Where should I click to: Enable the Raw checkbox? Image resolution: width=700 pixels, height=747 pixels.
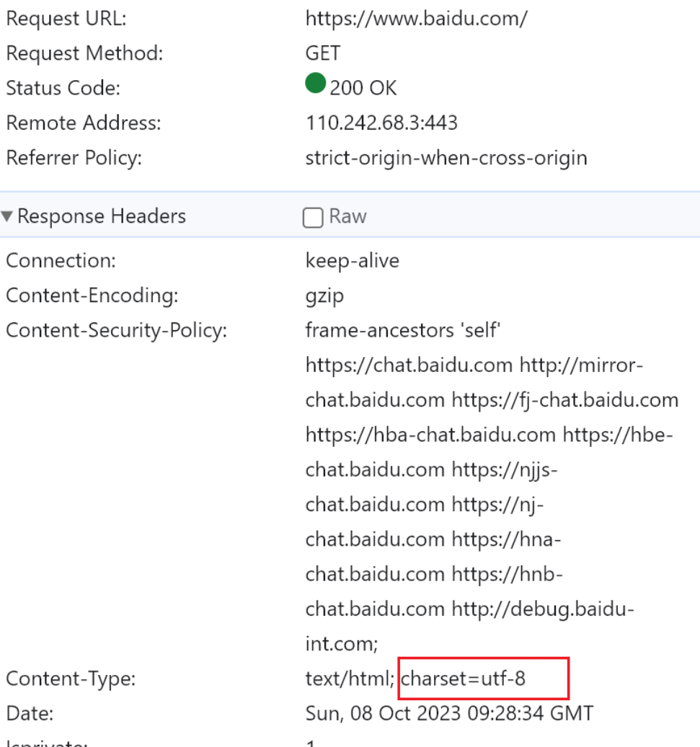pyautogui.click(x=313, y=218)
